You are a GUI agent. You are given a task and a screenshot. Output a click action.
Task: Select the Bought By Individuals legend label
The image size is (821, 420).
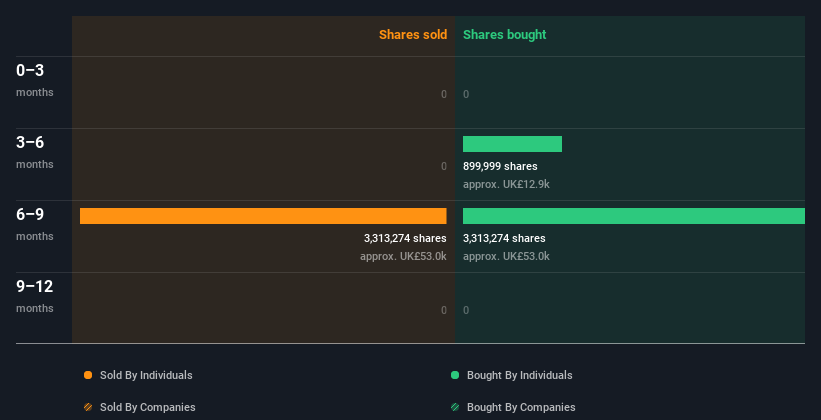[519, 375]
